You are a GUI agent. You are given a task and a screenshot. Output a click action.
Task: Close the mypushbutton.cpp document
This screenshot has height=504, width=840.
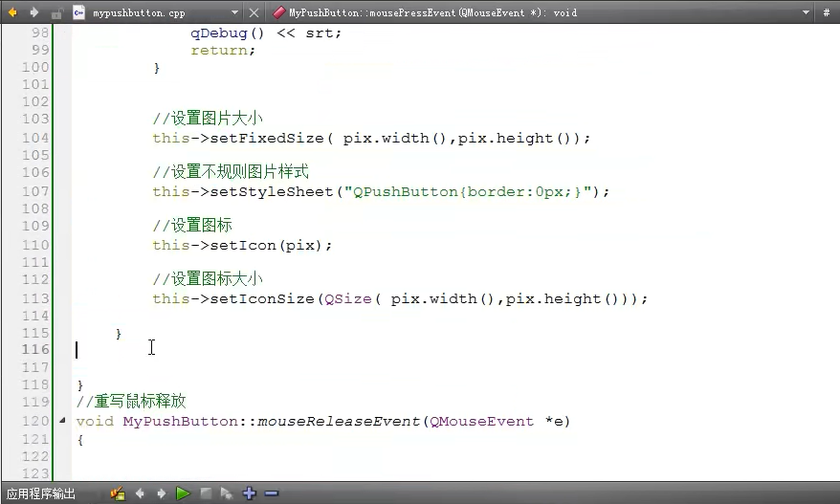click(254, 12)
